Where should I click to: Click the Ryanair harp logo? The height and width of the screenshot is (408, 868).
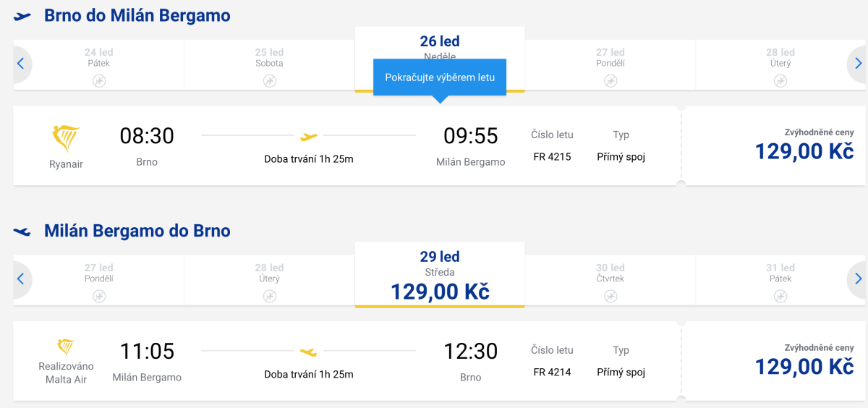(x=66, y=137)
